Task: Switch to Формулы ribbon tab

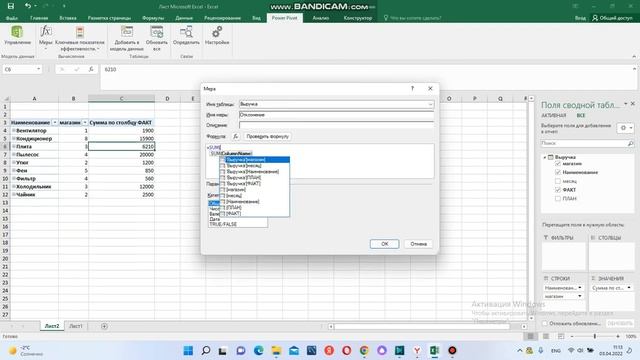Action: point(153,18)
